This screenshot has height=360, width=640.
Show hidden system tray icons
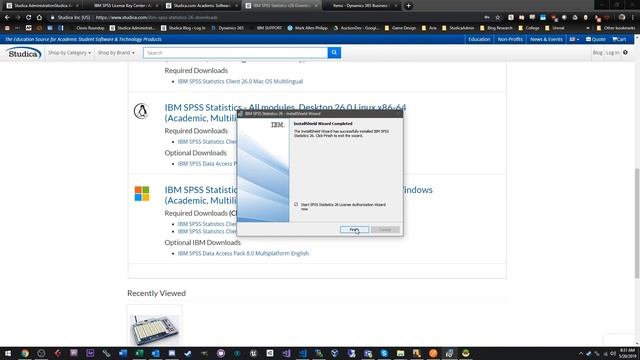(x=580, y=353)
